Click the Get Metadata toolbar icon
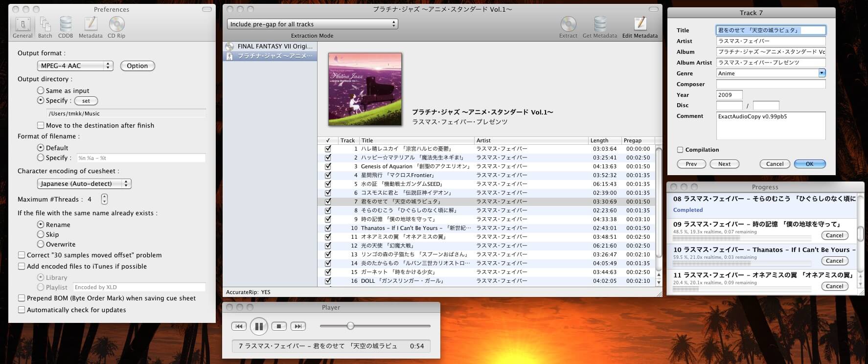Image resolution: width=868 pixels, height=364 pixels. coord(599,27)
